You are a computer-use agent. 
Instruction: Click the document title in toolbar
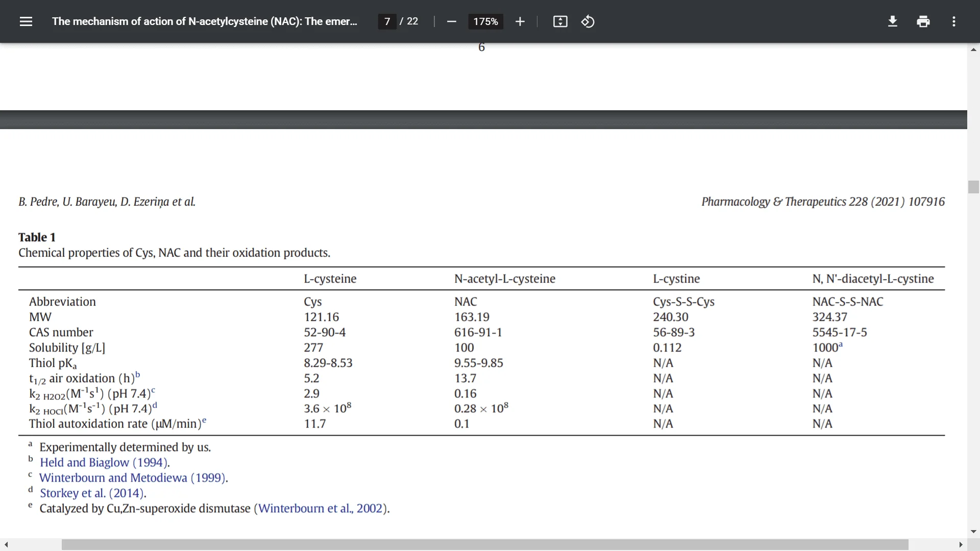tap(204, 21)
